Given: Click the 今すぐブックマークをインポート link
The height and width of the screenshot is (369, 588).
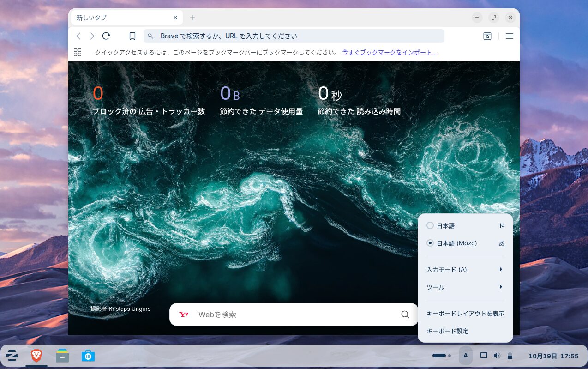Looking at the screenshot, I should coord(389,52).
